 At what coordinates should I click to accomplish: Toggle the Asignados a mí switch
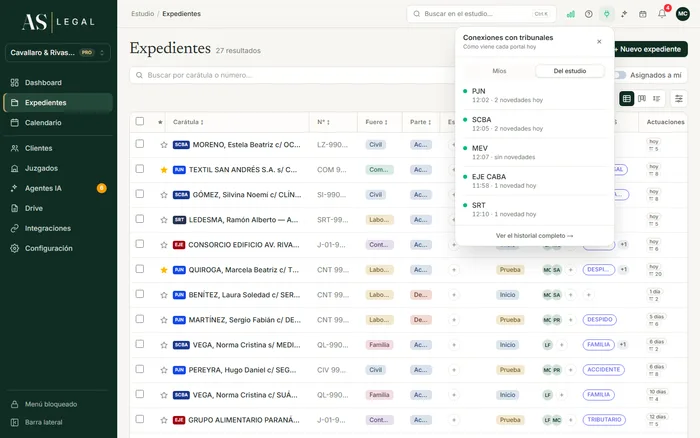pyautogui.click(x=620, y=75)
